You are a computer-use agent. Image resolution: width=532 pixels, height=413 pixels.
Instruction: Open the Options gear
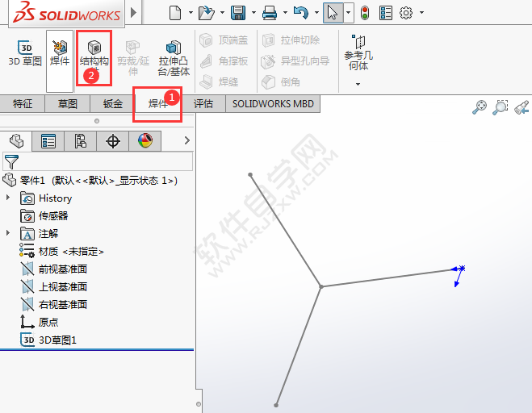click(x=406, y=13)
